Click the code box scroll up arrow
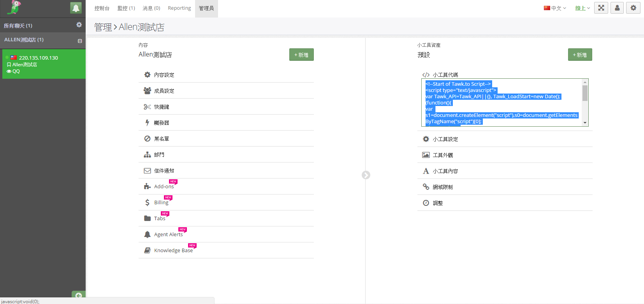The height and width of the screenshot is (304, 644). (x=585, y=82)
